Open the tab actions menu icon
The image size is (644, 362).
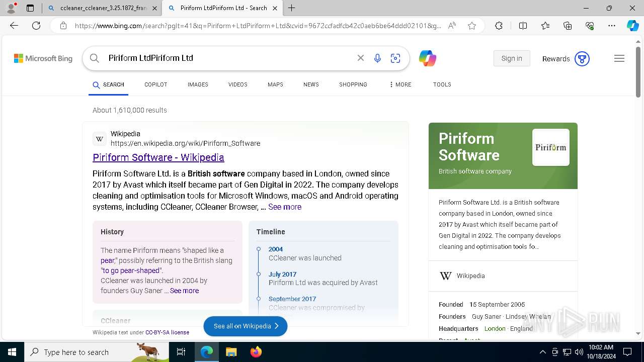pos(30,8)
